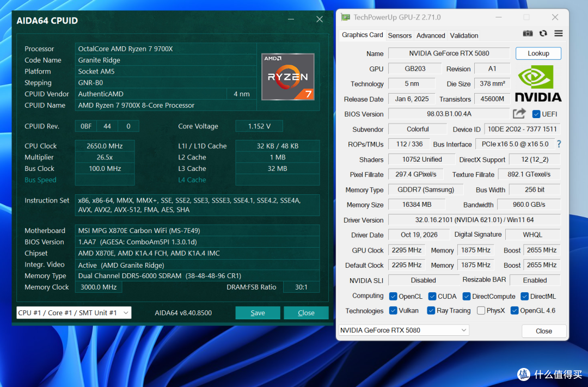Click the Release Date Jan 6, 2025 field
Screen dimensions: 588x387
click(412, 99)
